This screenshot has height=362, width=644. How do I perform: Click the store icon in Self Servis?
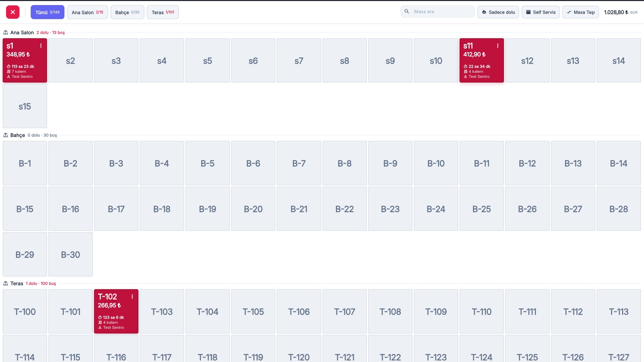[528, 12]
